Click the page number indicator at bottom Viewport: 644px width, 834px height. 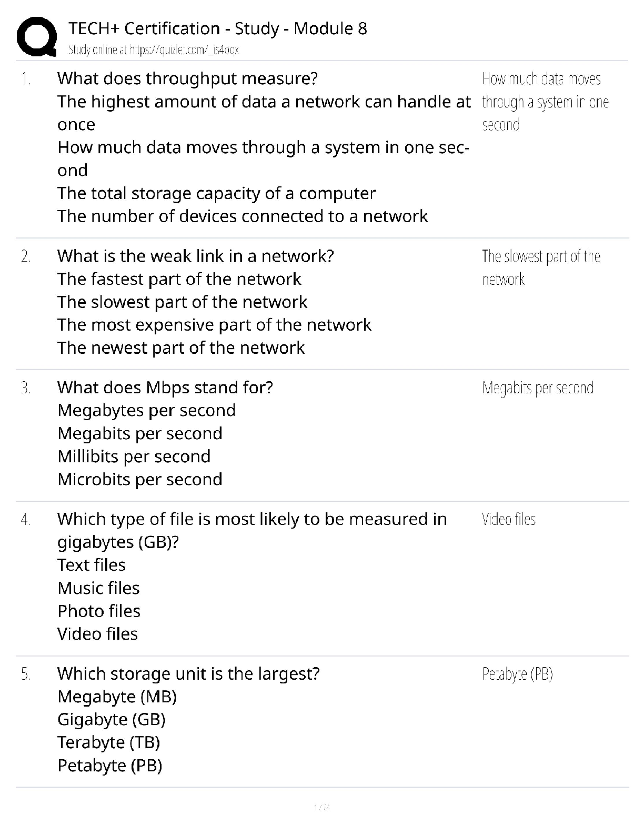322,807
